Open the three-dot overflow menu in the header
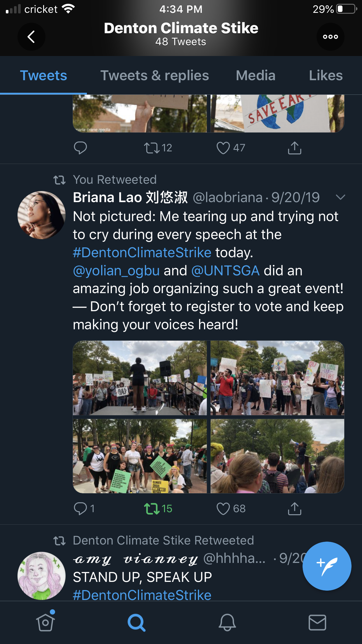 point(330,37)
